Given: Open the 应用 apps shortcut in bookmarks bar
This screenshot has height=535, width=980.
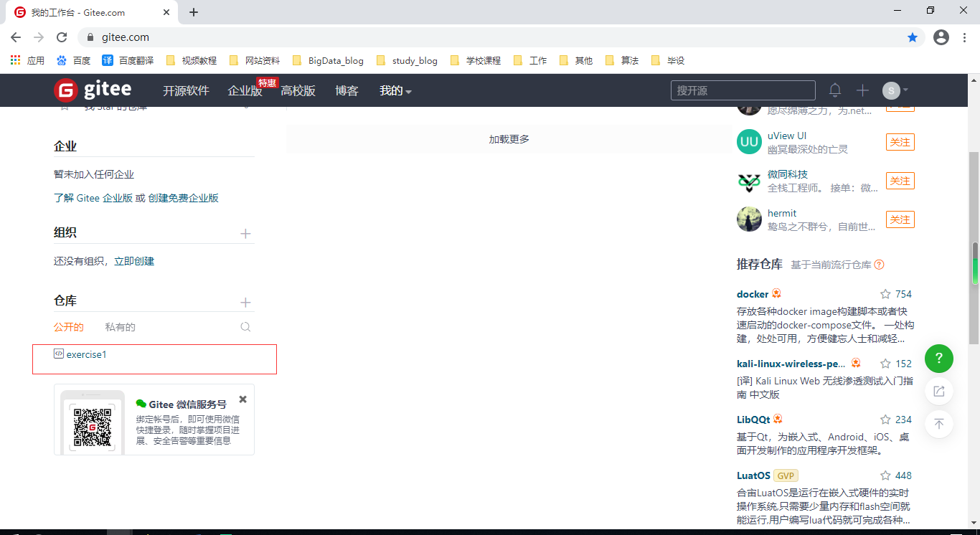Looking at the screenshot, I should [x=27, y=60].
